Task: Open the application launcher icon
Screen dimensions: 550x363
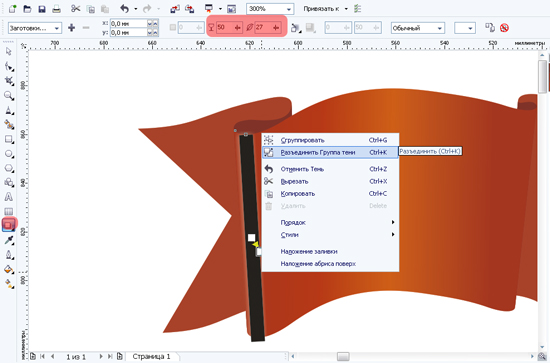Action: click(209, 9)
